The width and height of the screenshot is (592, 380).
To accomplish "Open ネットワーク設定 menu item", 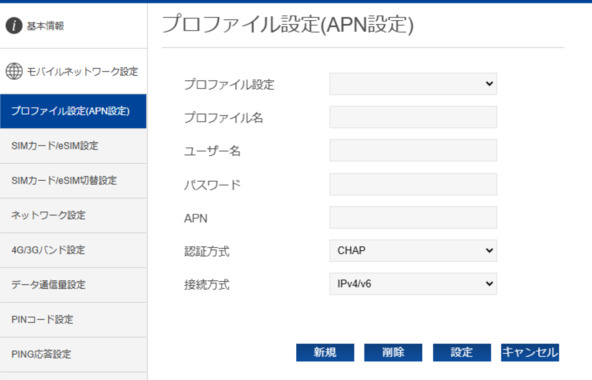I will click(x=73, y=215).
